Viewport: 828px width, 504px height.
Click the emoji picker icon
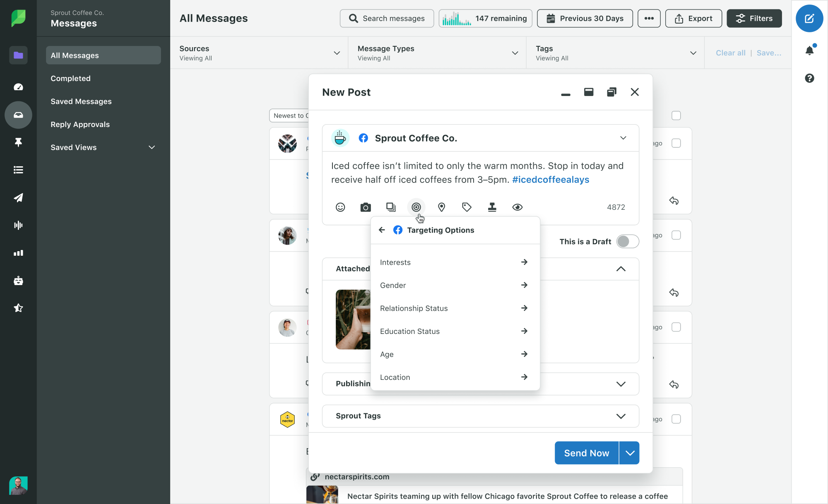340,207
